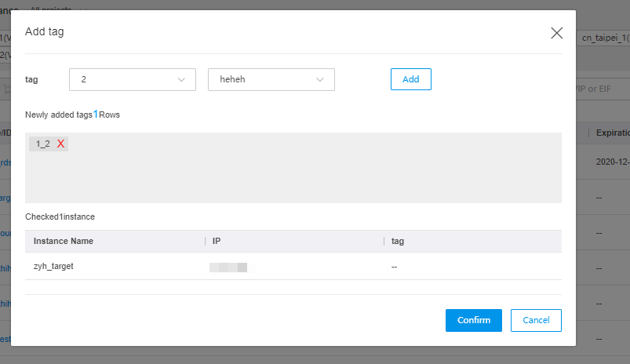Viewport: 630px width, 364px height.
Task: Click the IP column header
Action: click(x=217, y=241)
